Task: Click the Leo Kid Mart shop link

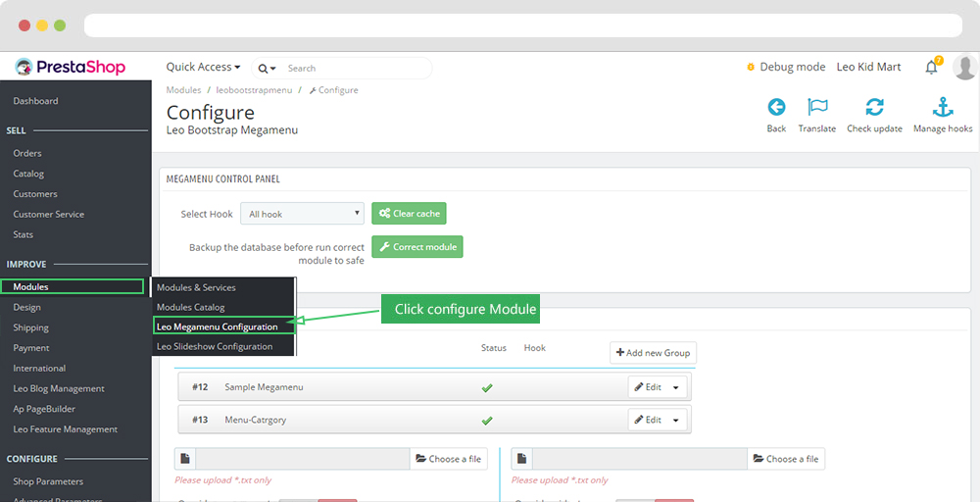Action: pyautogui.click(x=868, y=67)
